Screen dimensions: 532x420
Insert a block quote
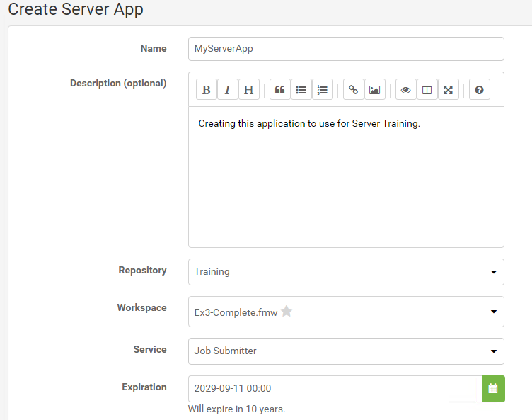pos(280,90)
